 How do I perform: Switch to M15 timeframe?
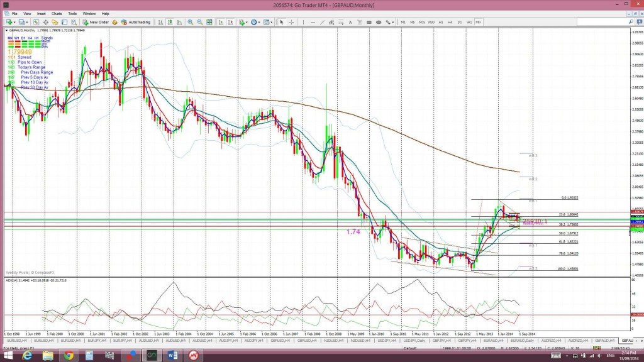click(422, 22)
